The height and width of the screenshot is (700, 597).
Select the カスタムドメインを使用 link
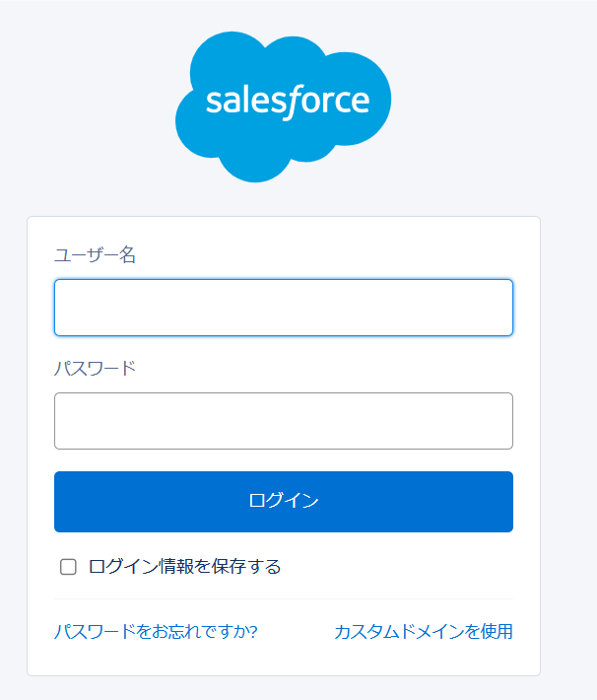click(x=424, y=631)
